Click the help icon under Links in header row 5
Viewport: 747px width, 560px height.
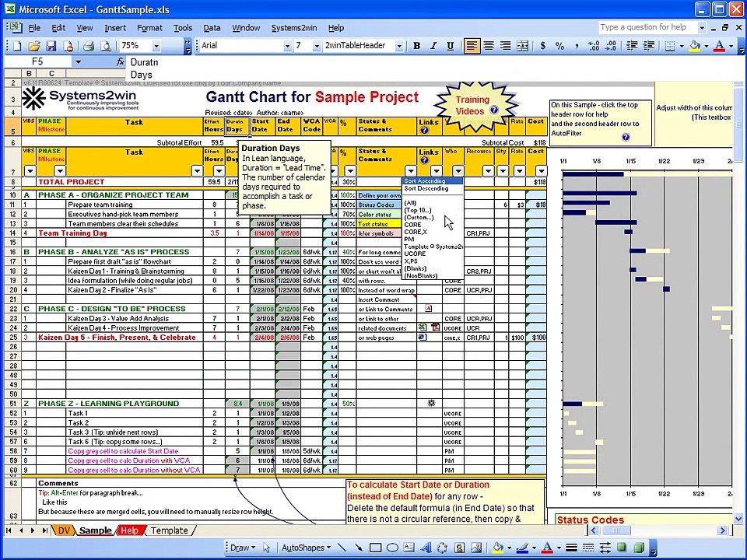[x=425, y=130]
